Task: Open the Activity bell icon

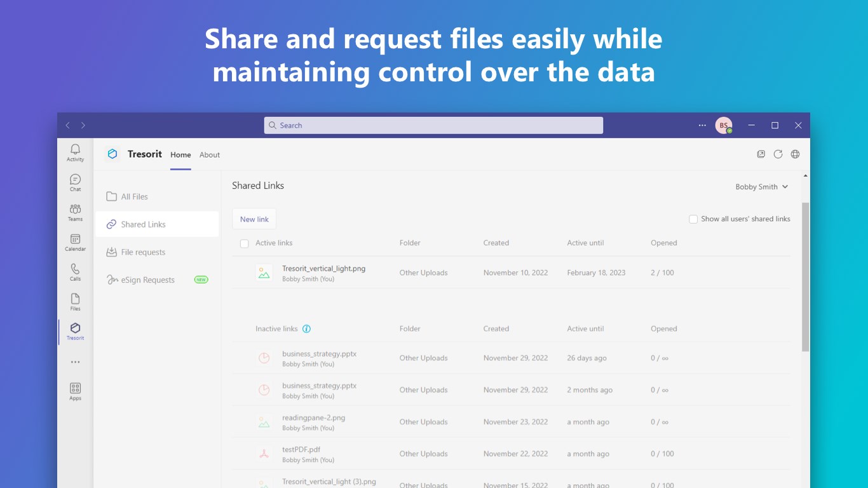Action: tap(75, 152)
